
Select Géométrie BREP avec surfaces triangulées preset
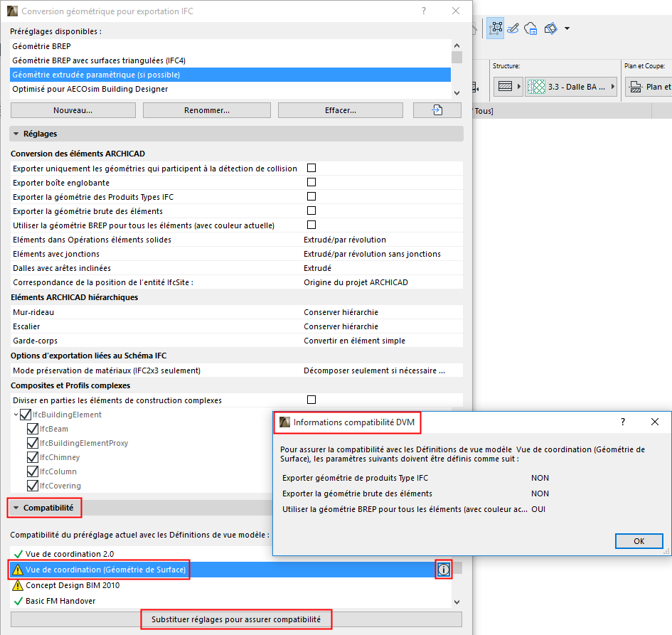[x=230, y=60]
